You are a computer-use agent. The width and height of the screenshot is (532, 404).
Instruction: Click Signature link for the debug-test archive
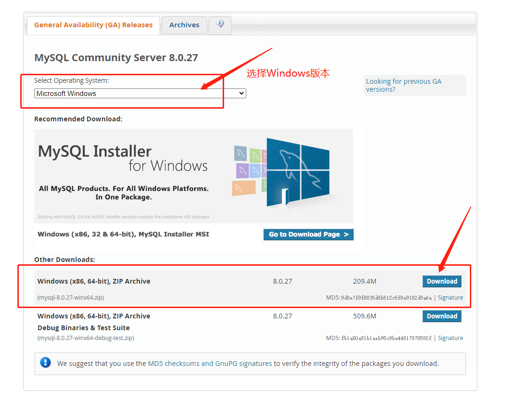point(451,338)
